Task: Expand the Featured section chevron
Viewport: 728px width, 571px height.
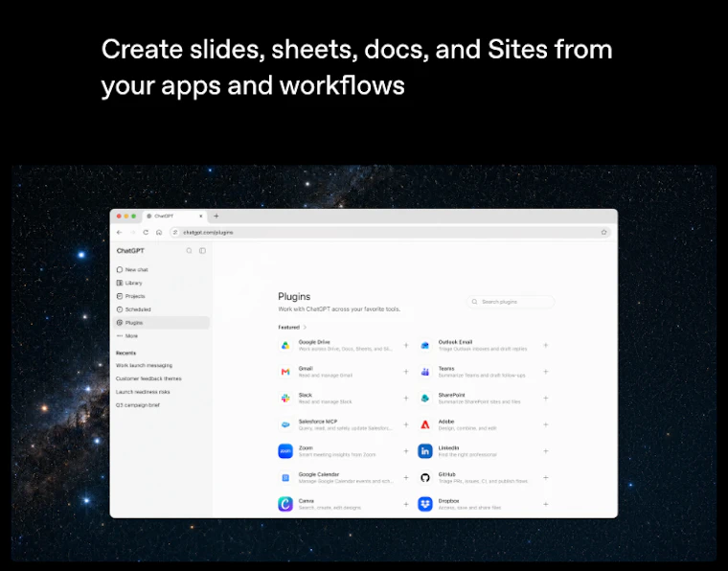Action: (305, 328)
